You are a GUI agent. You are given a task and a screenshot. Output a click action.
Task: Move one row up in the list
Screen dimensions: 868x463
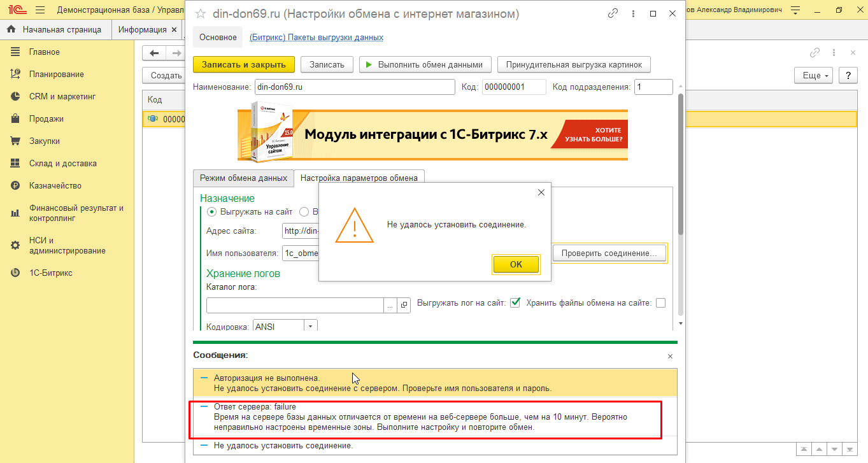point(820,448)
